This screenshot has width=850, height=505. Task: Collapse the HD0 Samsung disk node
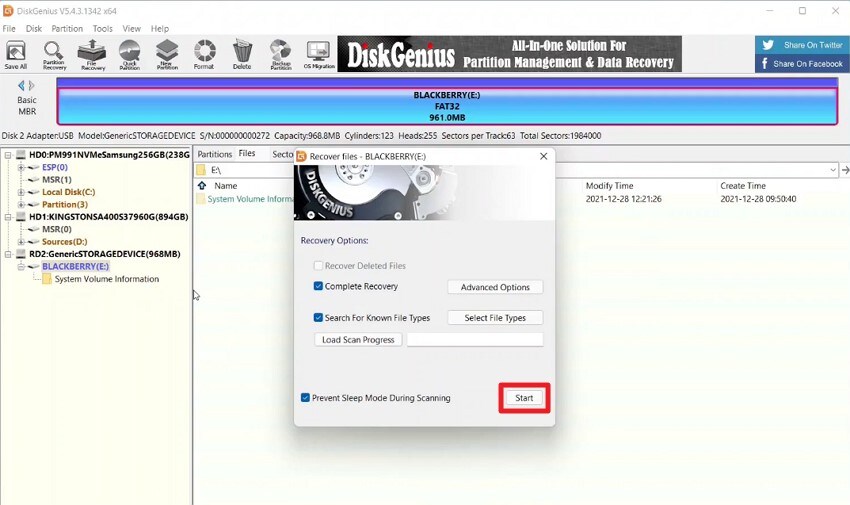tap(8, 155)
